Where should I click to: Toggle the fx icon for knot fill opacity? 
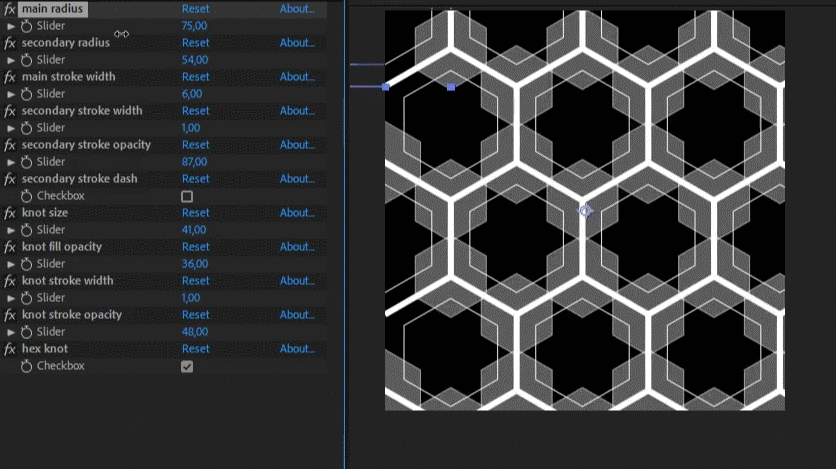pos(10,247)
